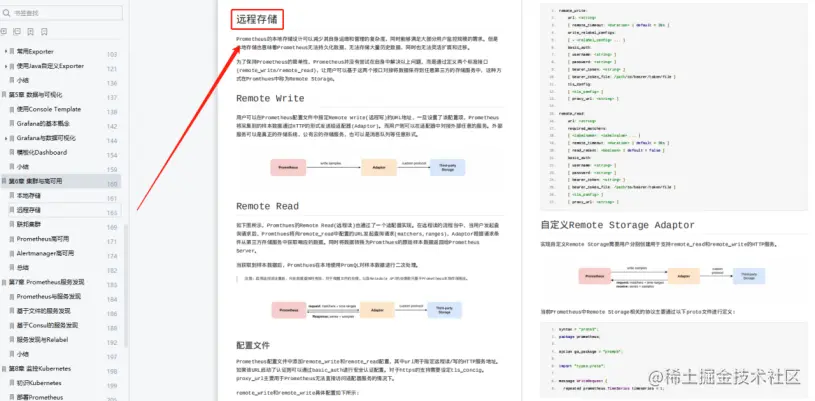Screen dimensions: 815x401
Task: Expand the 常用Exporter bookmark arrow
Action: 6,51
